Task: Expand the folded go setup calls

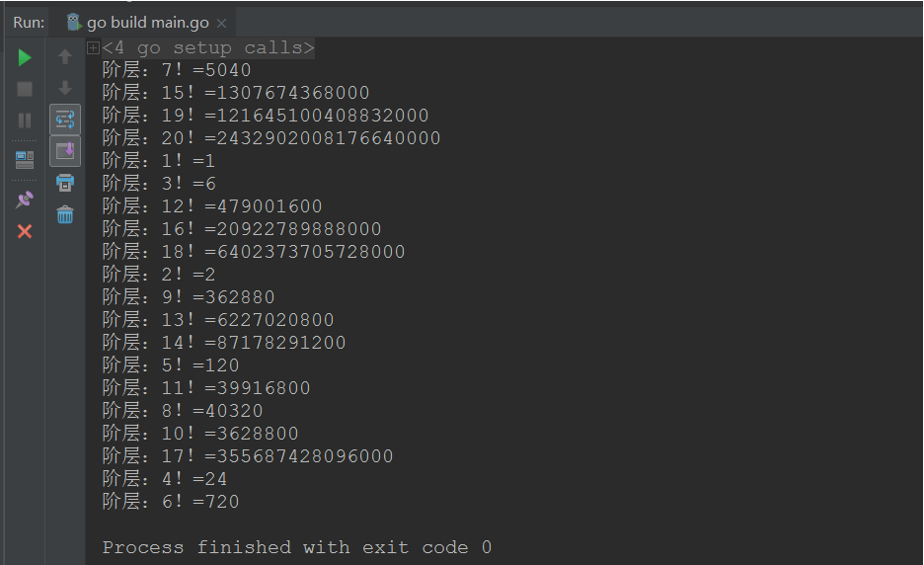Action: pos(93,47)
